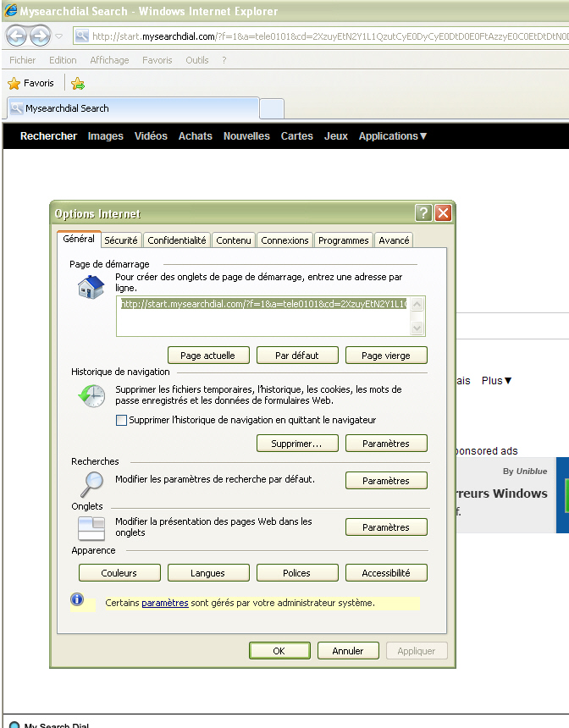This screenshot has height=728, width=569.
Task: Open the Jeux link
Action: pos(336,136)
